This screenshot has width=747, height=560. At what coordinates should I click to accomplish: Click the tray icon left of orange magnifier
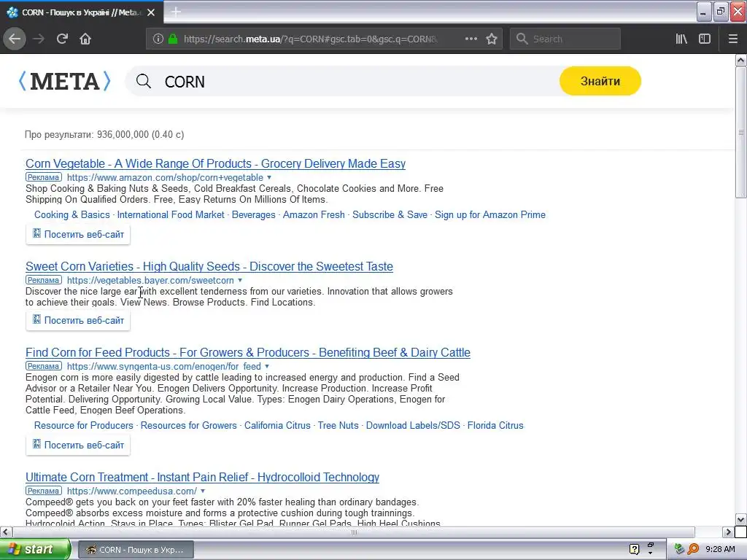coord(679,549)
